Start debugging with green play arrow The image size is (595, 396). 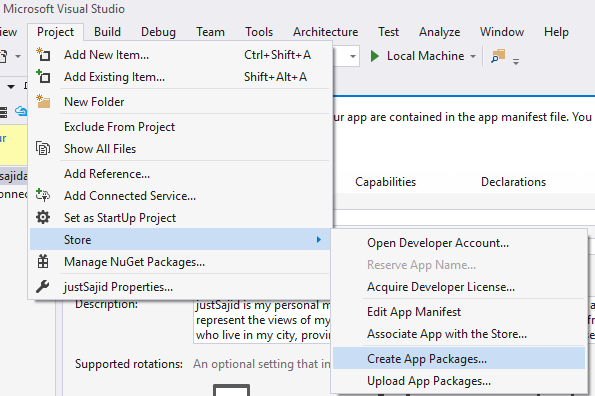coord(375,56)
